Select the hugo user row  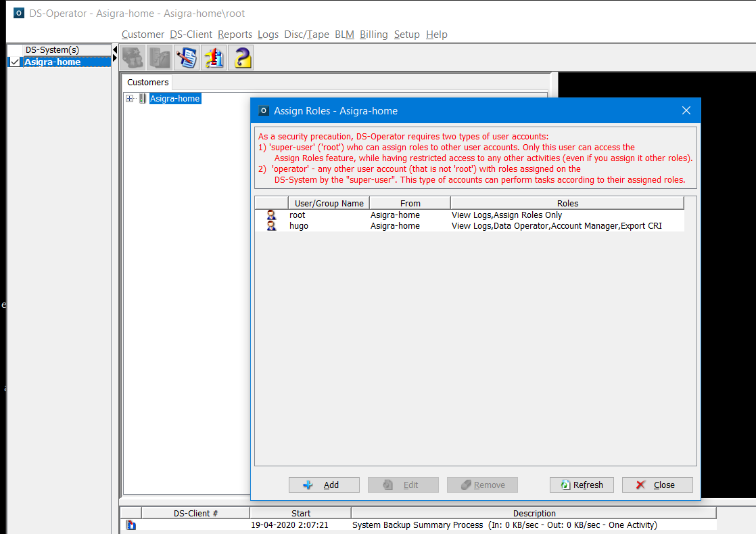[x=469, y=226]
